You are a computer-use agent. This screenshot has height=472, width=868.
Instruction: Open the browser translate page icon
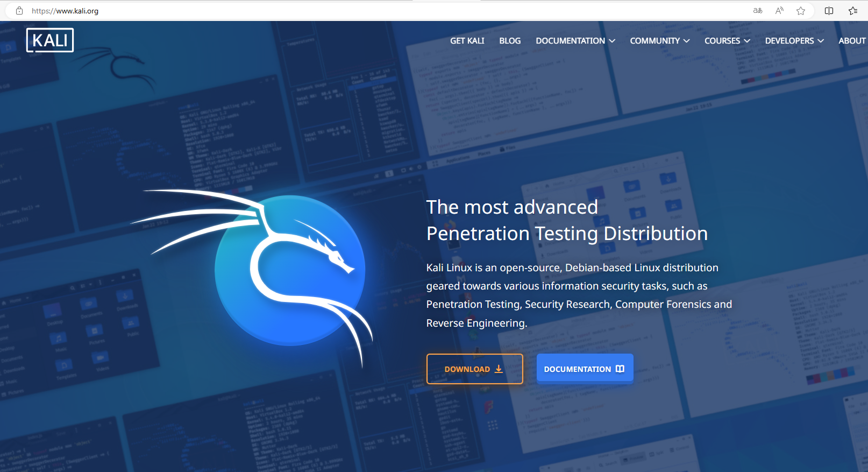tap(758, 11)
